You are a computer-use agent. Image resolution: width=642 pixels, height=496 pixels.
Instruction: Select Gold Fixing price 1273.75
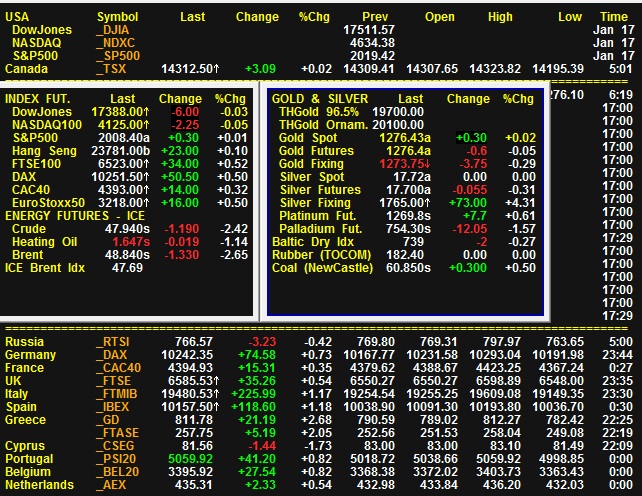[405, 164]
